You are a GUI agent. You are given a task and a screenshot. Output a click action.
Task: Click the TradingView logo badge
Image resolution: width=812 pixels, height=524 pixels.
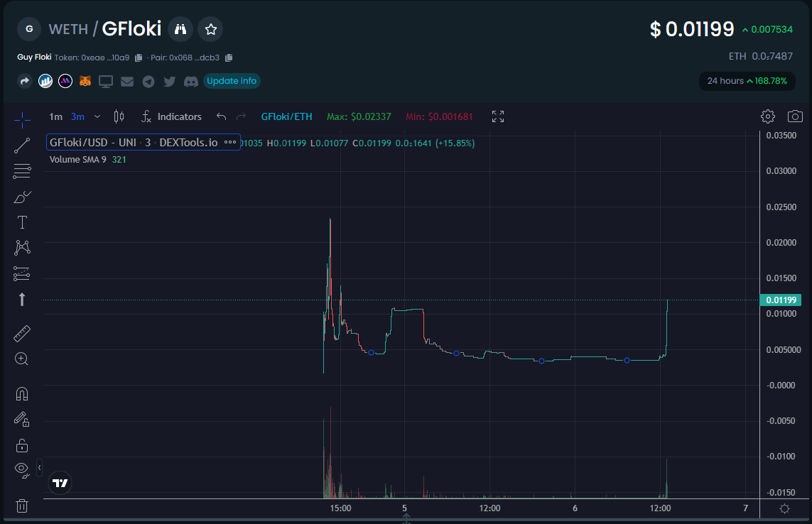(x=60, y=483)
